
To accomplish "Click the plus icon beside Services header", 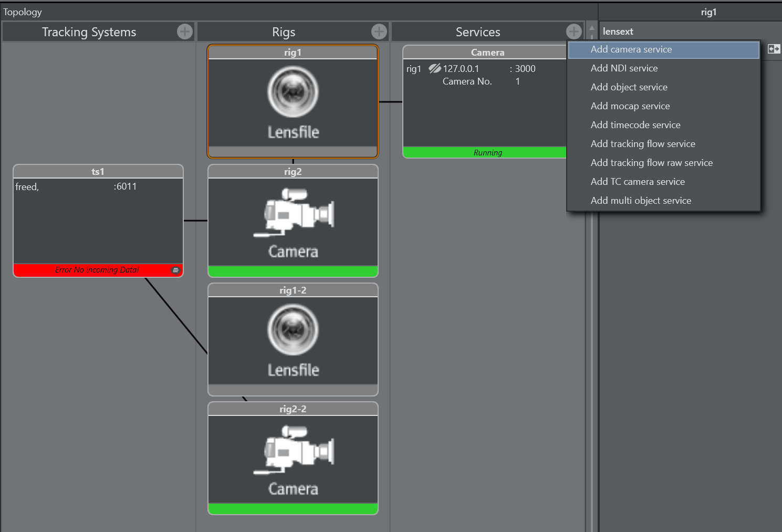I will [574, 32].
